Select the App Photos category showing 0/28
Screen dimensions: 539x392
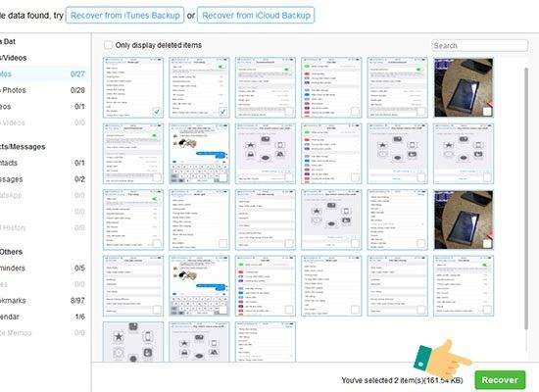tap(42, 90)
